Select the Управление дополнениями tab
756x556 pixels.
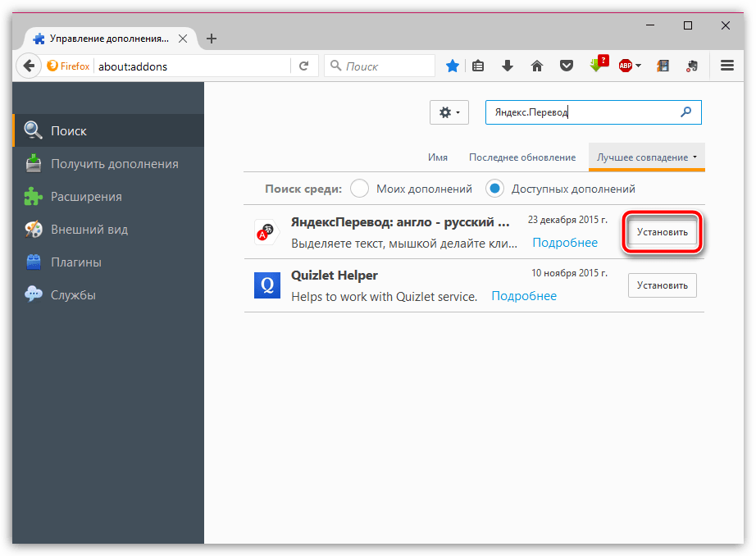110,39
